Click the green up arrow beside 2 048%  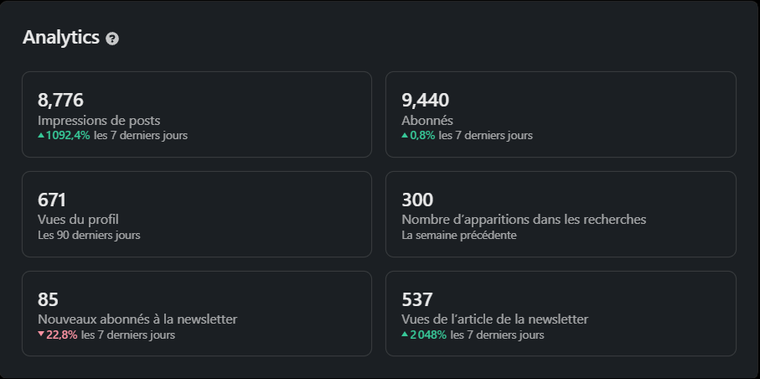[405, 334]
